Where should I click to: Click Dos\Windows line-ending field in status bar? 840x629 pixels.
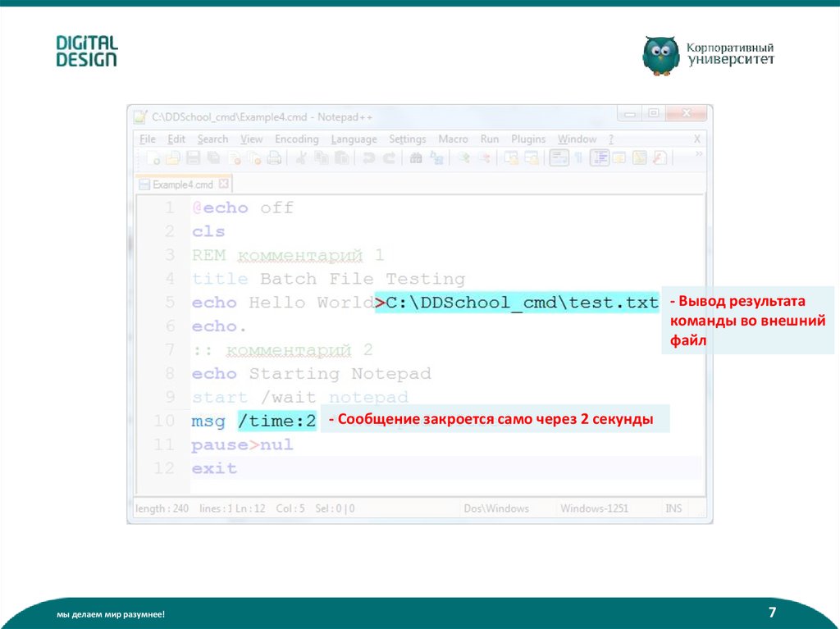point(496,508)
